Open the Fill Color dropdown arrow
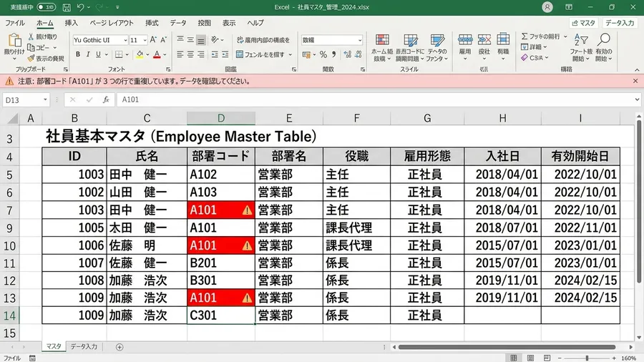The height and width of the screenshot is (362, 644). pyautogui.click(x=147, y=54)
